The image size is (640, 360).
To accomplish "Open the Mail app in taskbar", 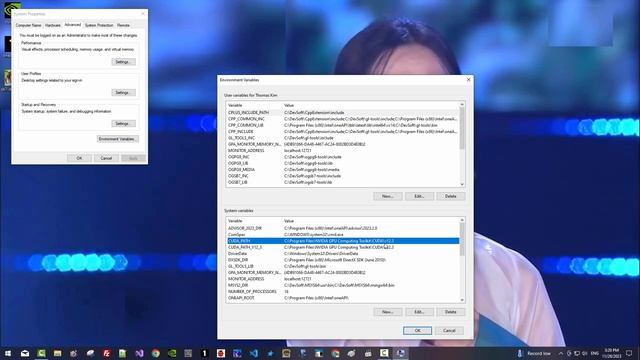I will (x=24, y=353).
